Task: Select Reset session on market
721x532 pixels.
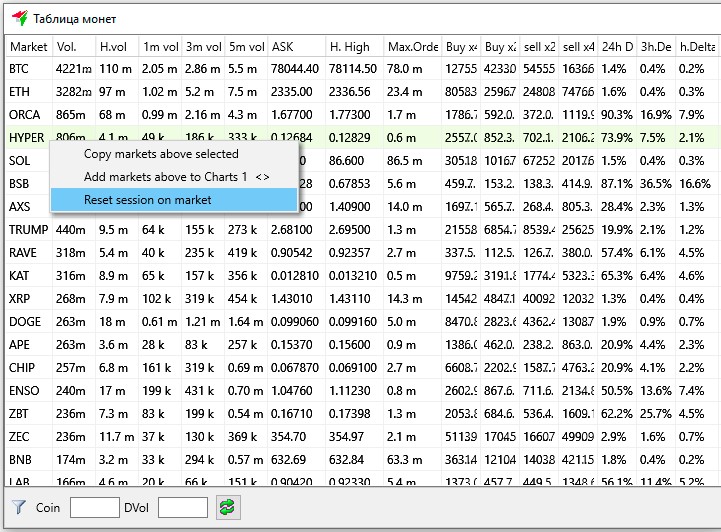Action: point(147,200)
